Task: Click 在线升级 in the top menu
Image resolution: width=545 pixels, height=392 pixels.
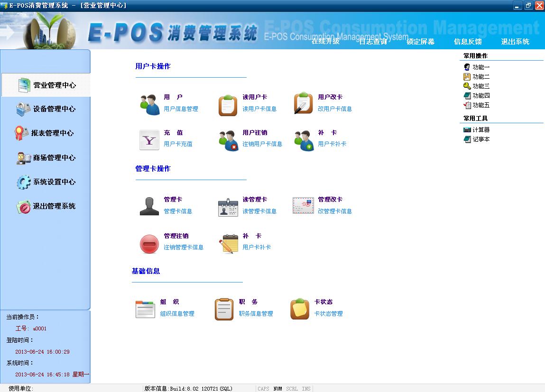Action: pos(325,42)
